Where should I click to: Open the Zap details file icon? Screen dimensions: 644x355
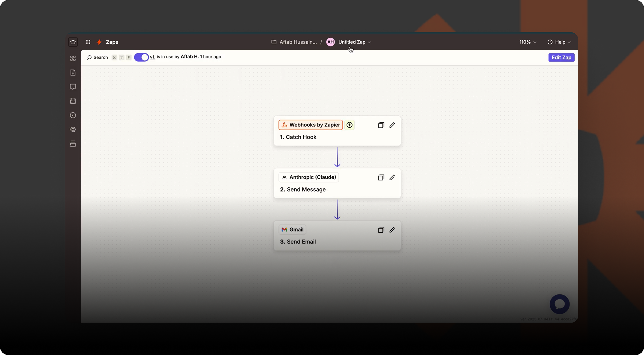pyautogui.click(x=73, y=73)
